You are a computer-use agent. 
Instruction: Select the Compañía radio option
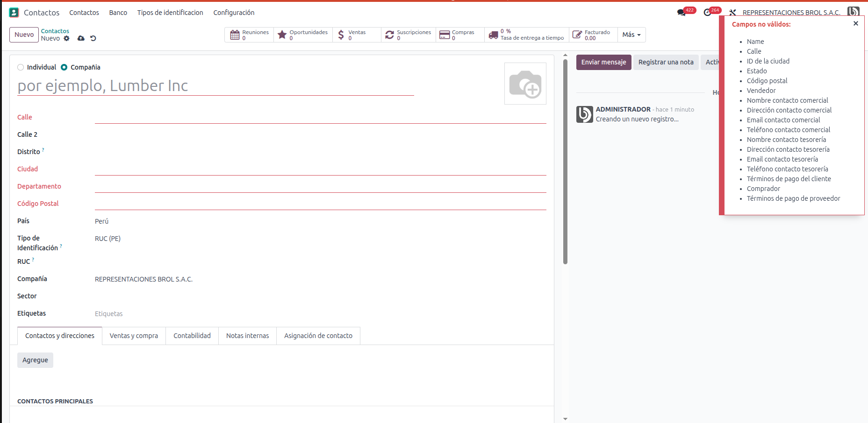[x=64, y=67]
